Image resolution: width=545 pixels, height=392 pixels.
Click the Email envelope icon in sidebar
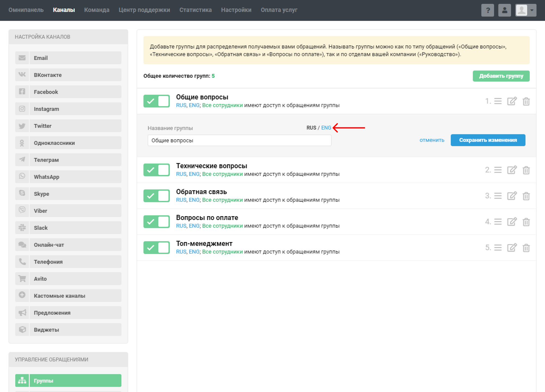point(22,58)
